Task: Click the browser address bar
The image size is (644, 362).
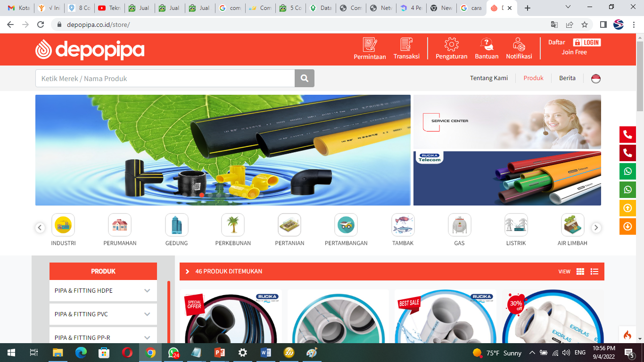Action: 302,25
